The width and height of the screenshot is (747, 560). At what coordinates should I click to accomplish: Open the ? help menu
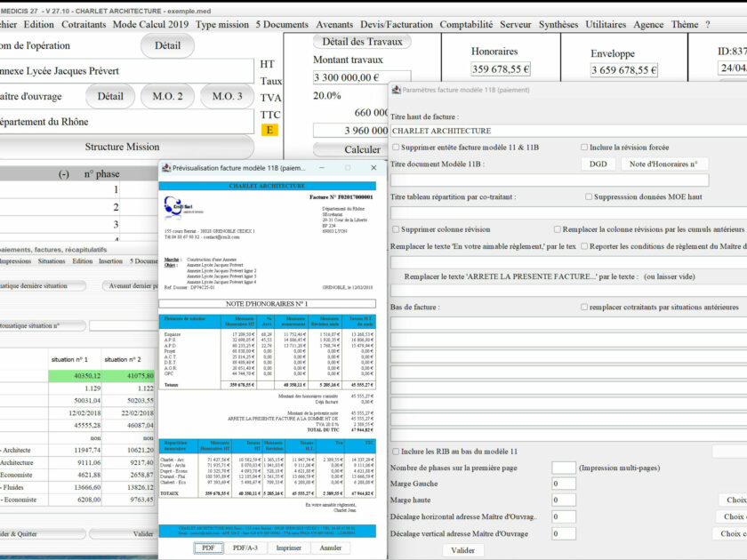point(708,24)
